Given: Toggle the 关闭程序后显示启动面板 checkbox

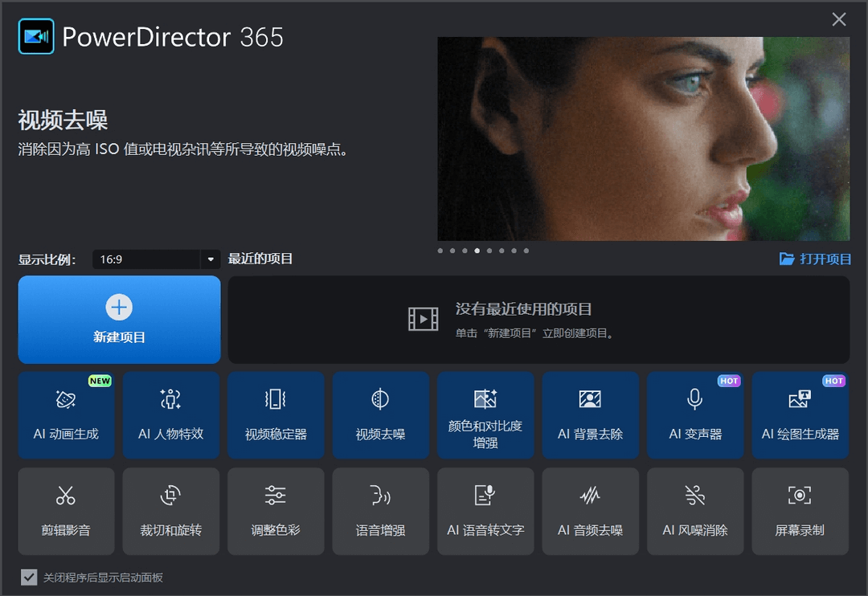Looking at the screenshot, I should point(30,577).
